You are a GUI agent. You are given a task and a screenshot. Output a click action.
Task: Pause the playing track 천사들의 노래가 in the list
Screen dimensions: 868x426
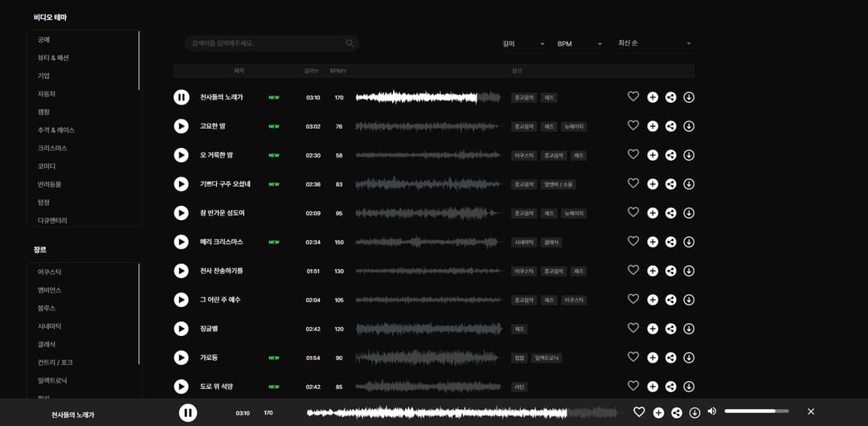click(x=182, y=97)
